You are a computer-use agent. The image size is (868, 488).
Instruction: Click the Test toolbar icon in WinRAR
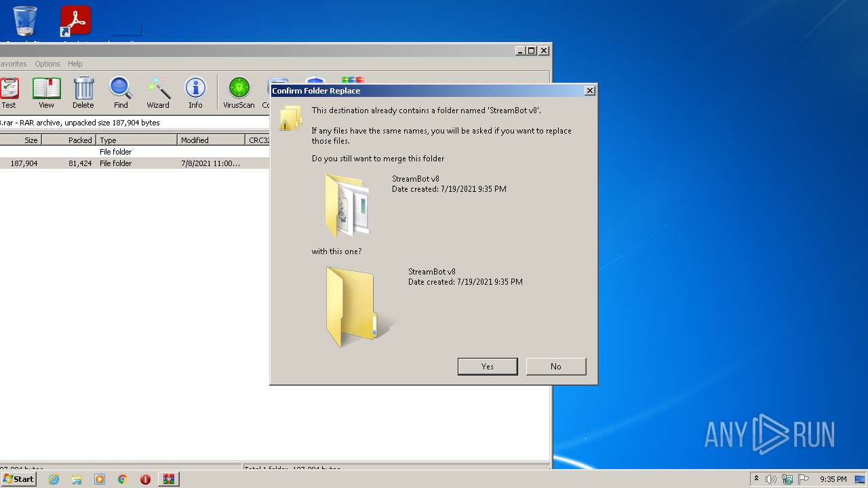[x=9, y=93]
